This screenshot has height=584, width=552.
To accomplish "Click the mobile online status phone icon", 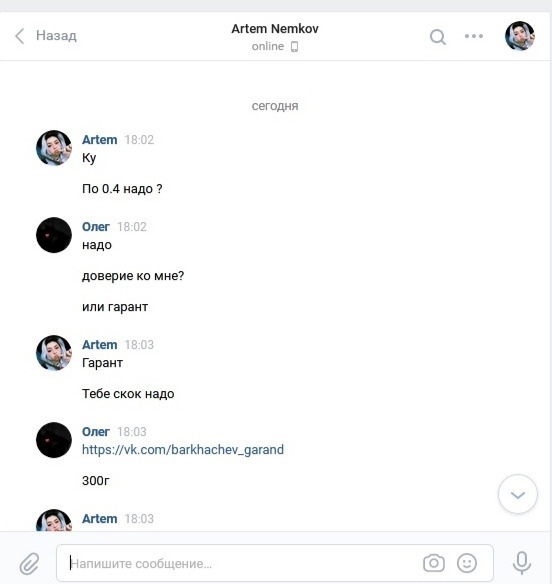I will (294, 47).
